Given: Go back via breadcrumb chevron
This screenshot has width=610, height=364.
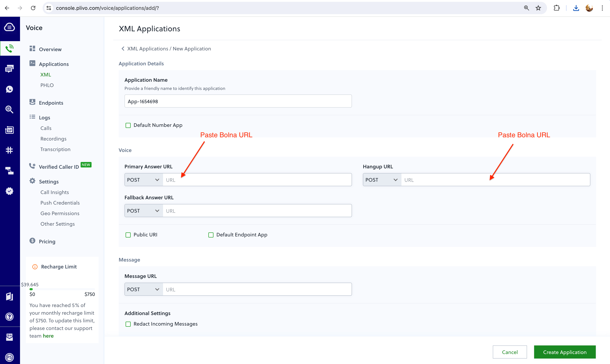Looking at the screenshot, I should pos(123,49).
